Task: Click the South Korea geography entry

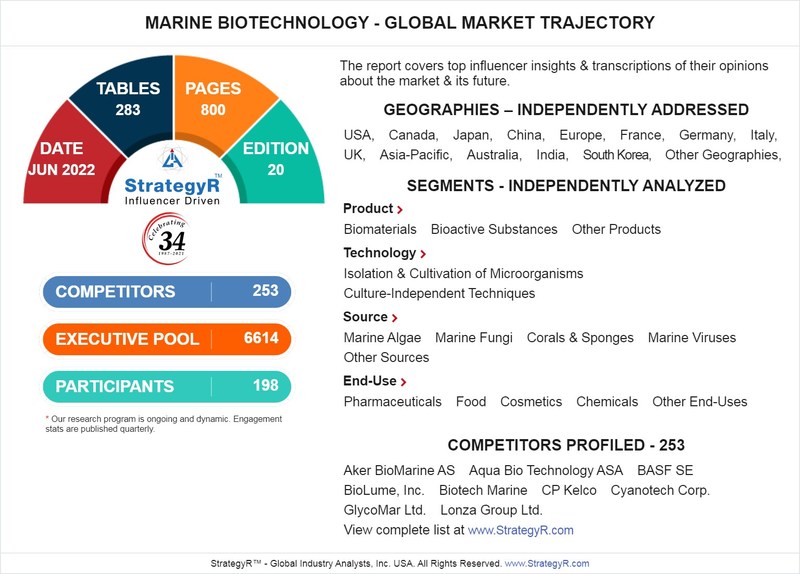Action: point(616,155)
